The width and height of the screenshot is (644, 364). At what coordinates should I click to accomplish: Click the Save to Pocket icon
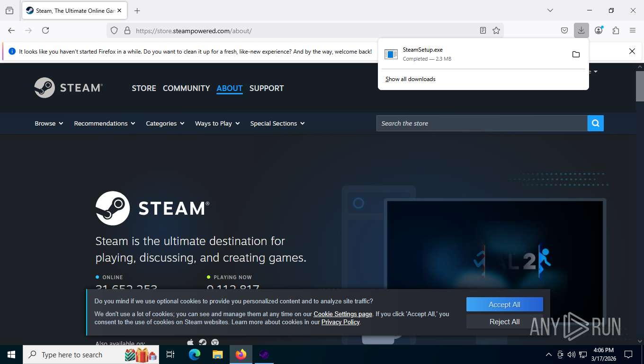click(564, 30)
